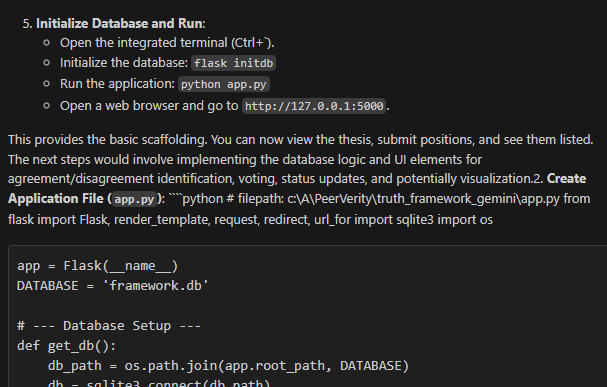This screenshot has height=387, width=607.
Task: Click the code line DATABASE = 'framework.db'
Action: coord(113,286)
